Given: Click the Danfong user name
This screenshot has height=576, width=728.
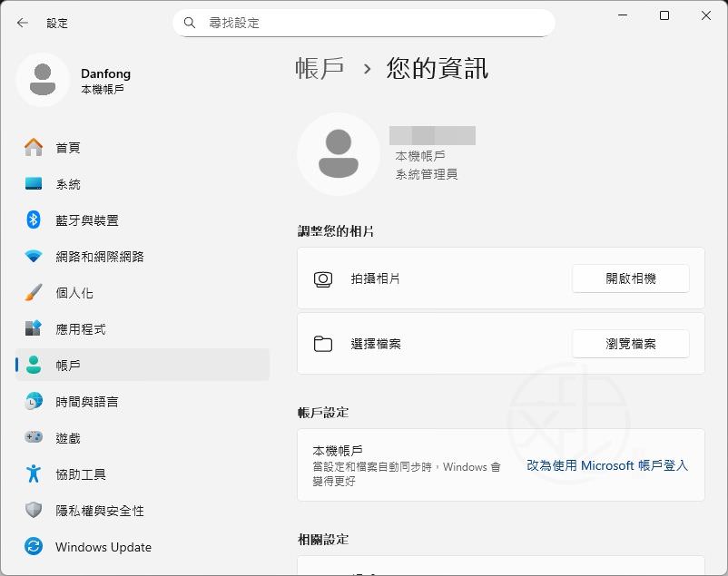Looking at the screenshot, I should tap(105, 73).
